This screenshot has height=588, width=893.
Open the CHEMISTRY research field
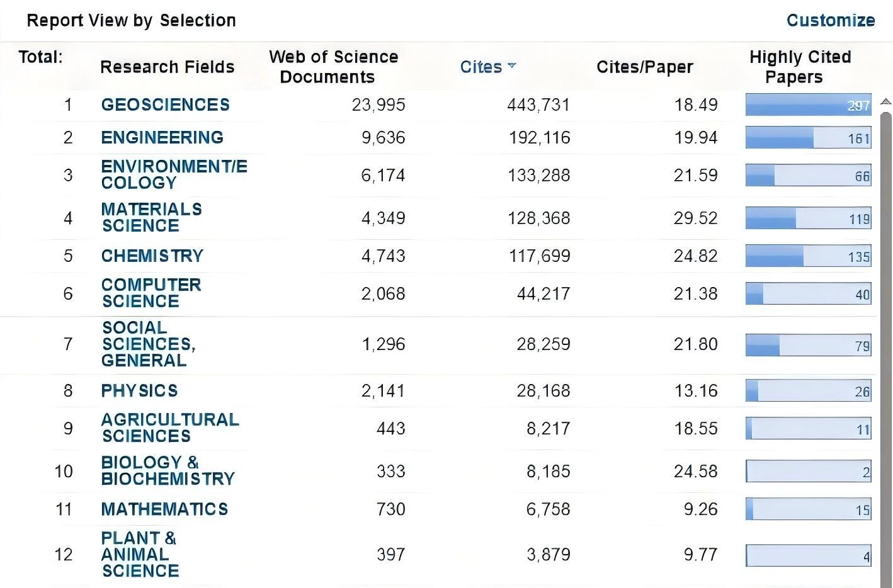[x=152, y=256]
